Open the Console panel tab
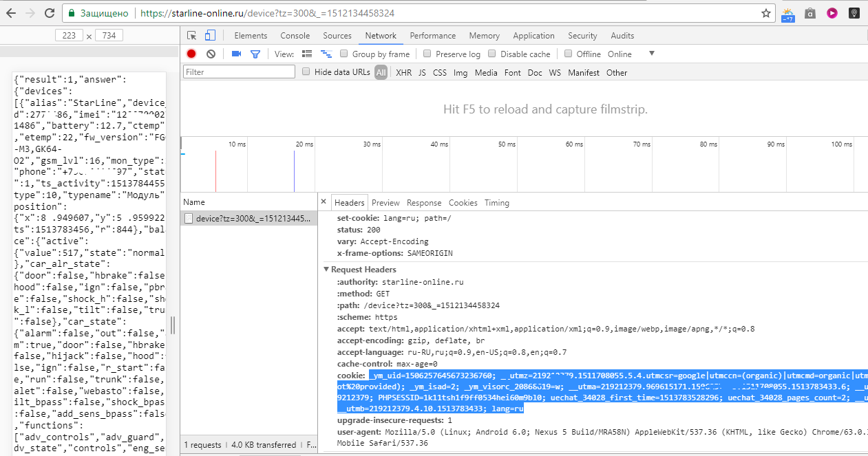Screen dimensions: 868x456 point(295,36)
